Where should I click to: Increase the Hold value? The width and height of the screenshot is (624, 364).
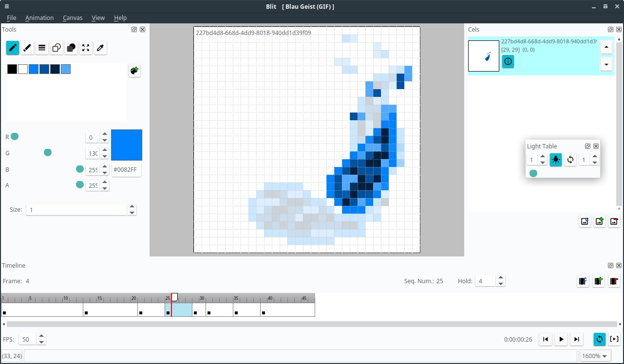pyautogui.click(x=501, y=278)
